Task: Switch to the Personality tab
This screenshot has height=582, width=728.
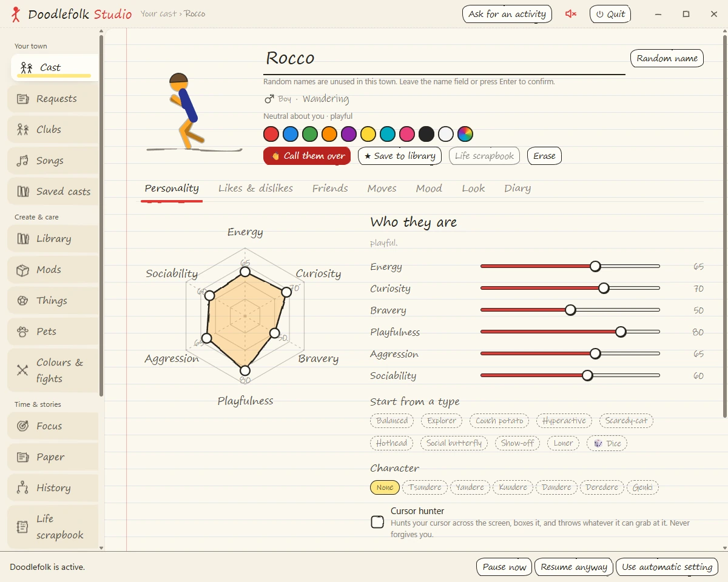Action: click(172, 188)
